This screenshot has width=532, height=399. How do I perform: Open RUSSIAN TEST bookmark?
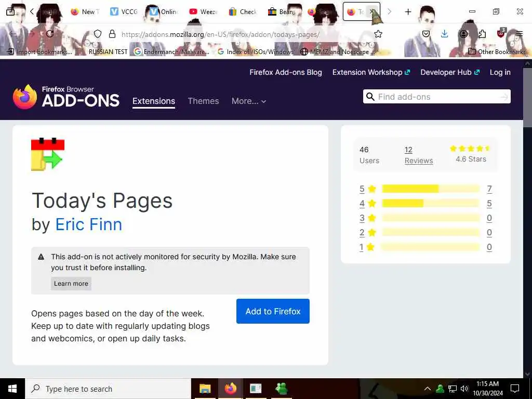[108, 51]
